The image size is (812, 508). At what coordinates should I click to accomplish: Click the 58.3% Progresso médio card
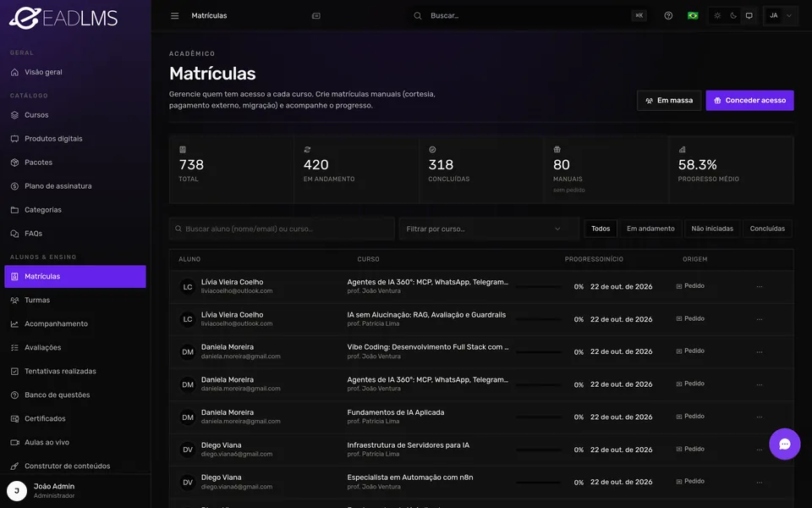731,169
